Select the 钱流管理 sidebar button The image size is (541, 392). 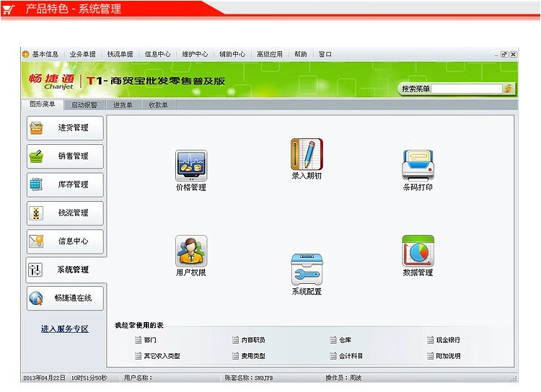click(x=65, y=213)
